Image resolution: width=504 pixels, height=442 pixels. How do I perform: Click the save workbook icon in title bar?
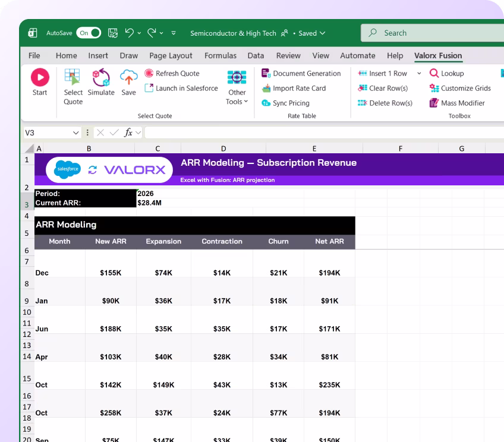point(113,33)
